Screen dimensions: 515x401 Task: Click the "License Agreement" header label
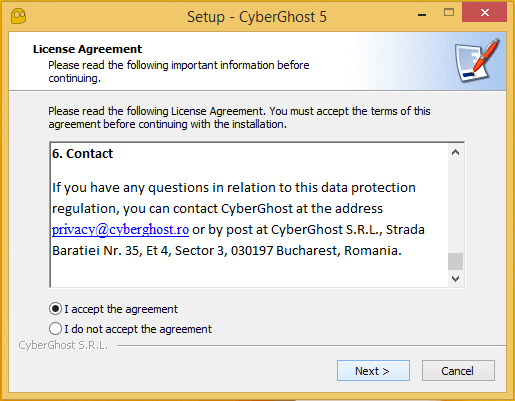pos(87,49)
